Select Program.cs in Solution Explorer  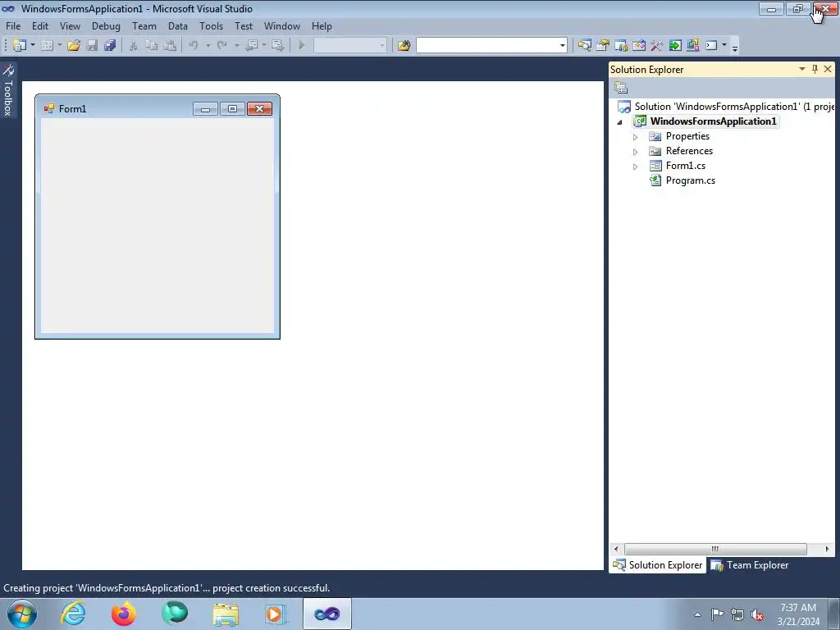690,180
